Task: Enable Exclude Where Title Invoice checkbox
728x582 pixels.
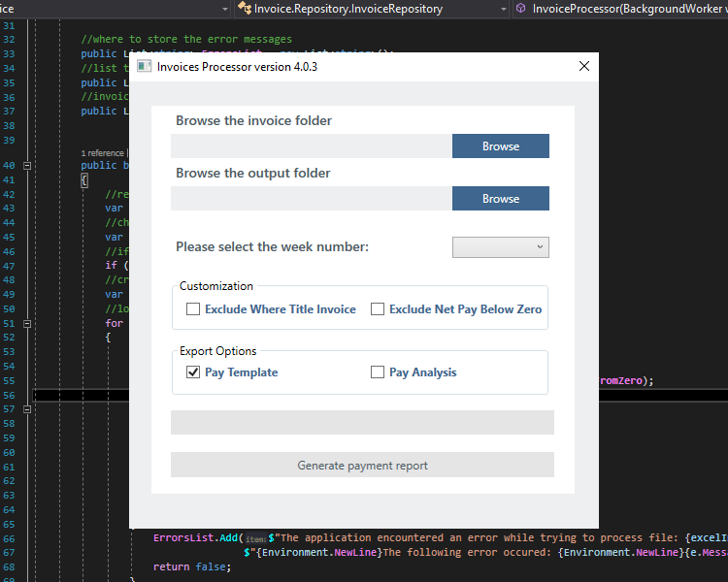Action: [x=193, y=309]
